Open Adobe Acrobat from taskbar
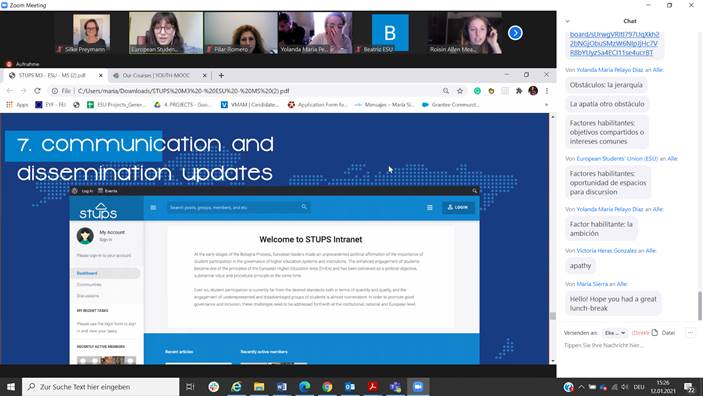Image resolution: width=703 pixels, height=396 pixels. pos(373,387)
